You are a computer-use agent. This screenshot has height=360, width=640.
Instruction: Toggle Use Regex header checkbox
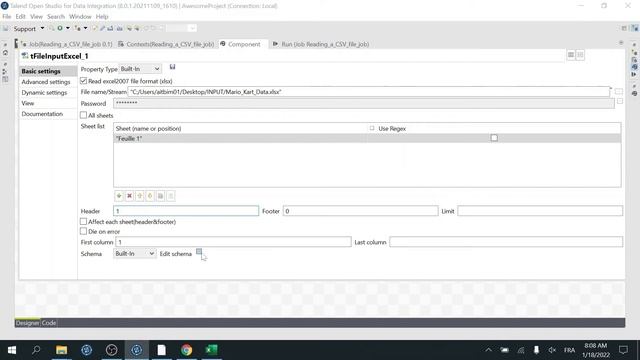coord(372,128)
